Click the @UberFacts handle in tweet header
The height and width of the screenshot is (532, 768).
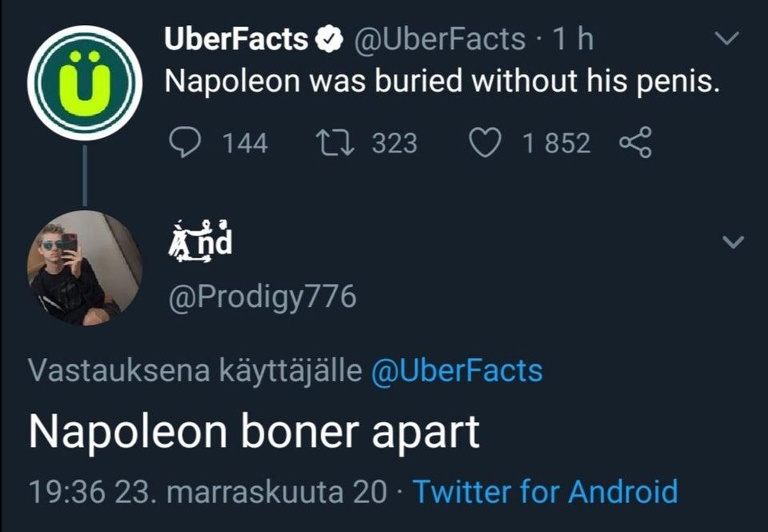pos(437,40)
